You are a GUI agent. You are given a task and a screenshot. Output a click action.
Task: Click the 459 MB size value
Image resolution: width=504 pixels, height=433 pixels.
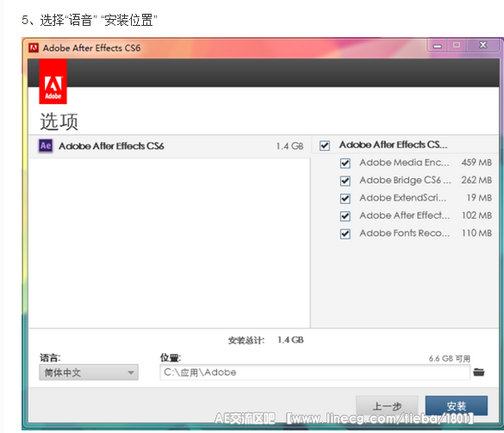click(x=476, y=163)
